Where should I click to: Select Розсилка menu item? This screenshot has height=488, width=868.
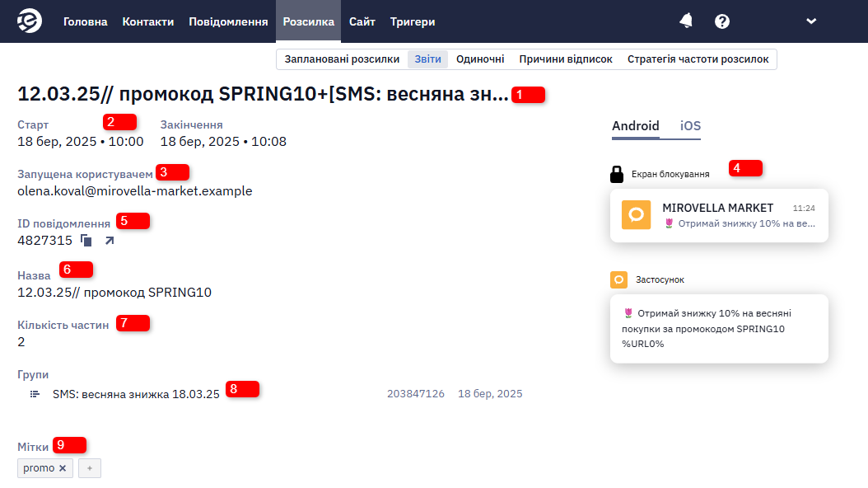(x=308, y=21)
